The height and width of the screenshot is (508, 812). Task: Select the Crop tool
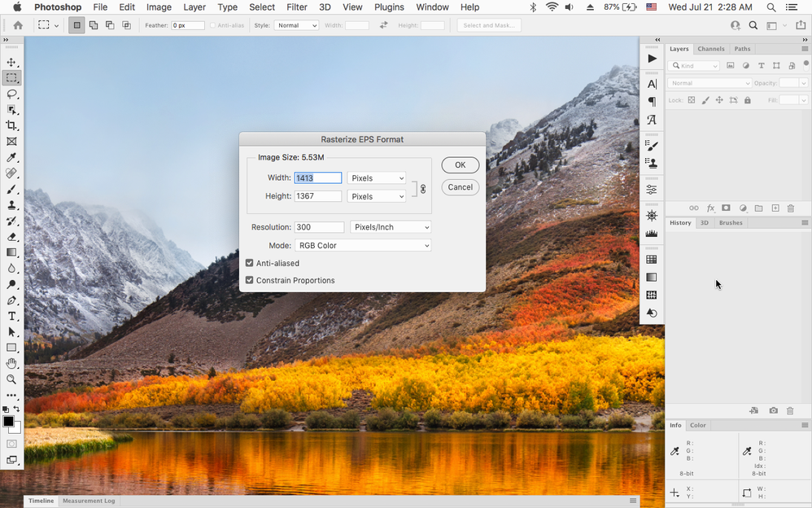pos(11,125)
